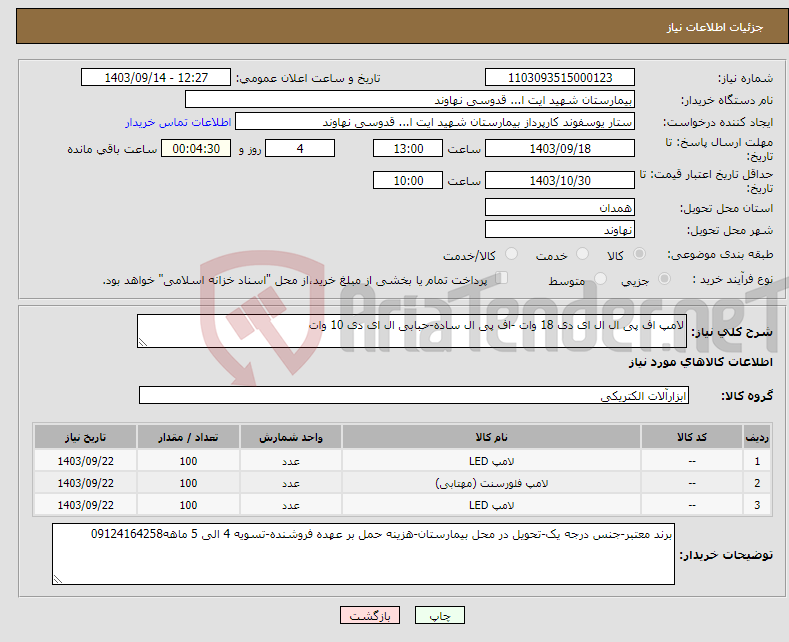Click the توضیحات خریدار notes textarea
Screen dimensions: 789x642
363,554
